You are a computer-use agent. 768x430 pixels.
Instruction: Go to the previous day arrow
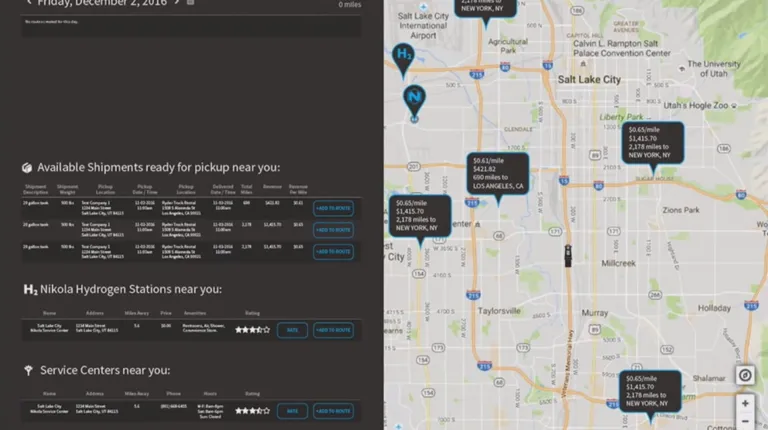29,3
